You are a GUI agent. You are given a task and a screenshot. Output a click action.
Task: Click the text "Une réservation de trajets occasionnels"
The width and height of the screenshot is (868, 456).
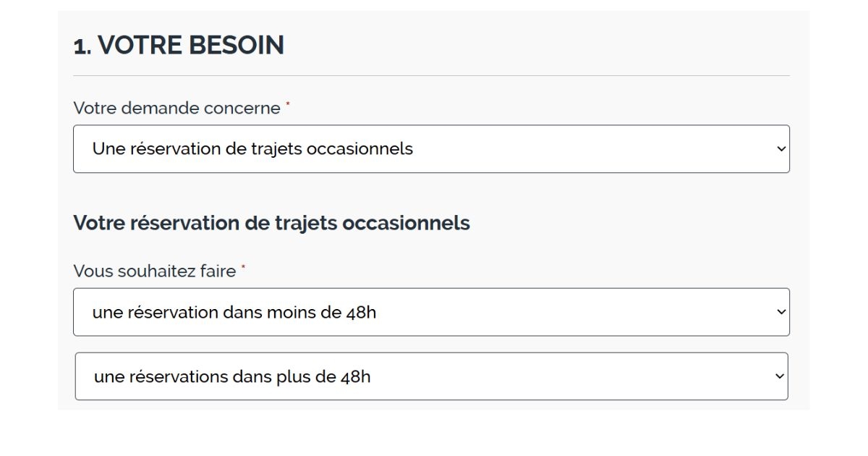click(252, 148)
